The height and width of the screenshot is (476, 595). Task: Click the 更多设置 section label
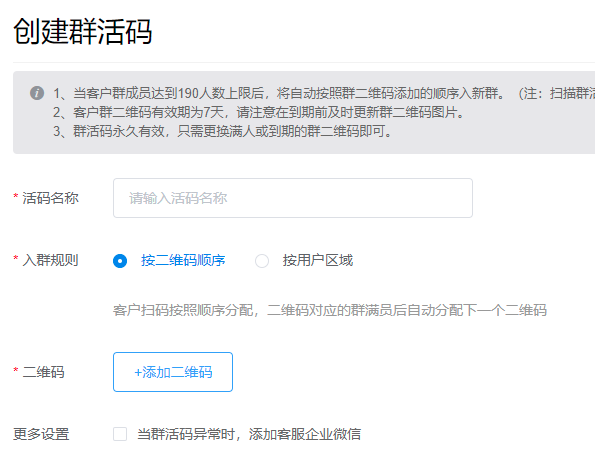tap(41, 434)
